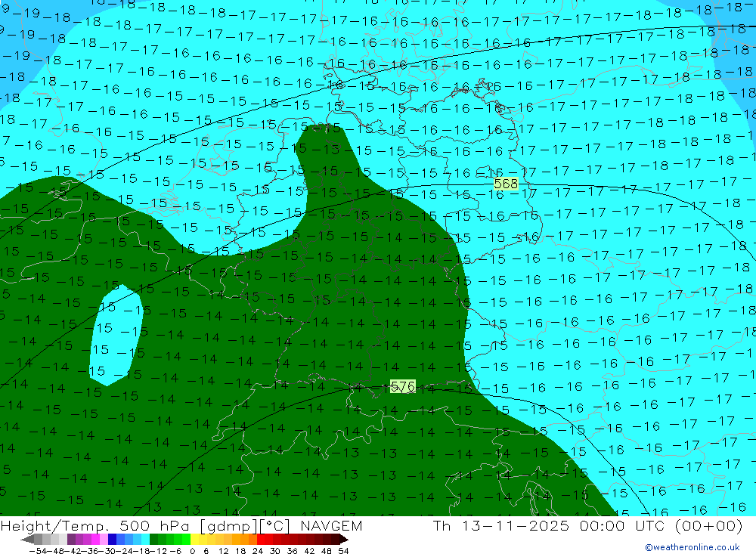Screen dimensions: 756x554
Task: Click the 24 label on the temperature scale
Action: (258, 551)
